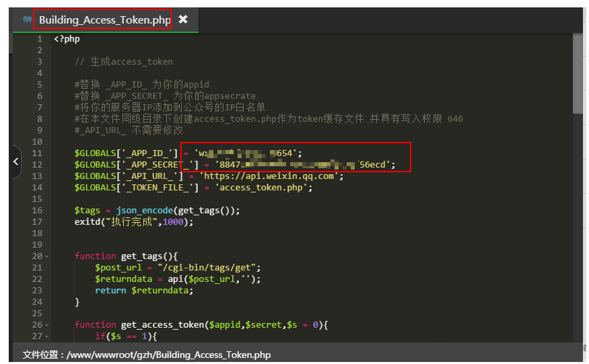This screenshot has height=364, width=589.
Task: Click line number 11 in the gutter
Action: 37,153
